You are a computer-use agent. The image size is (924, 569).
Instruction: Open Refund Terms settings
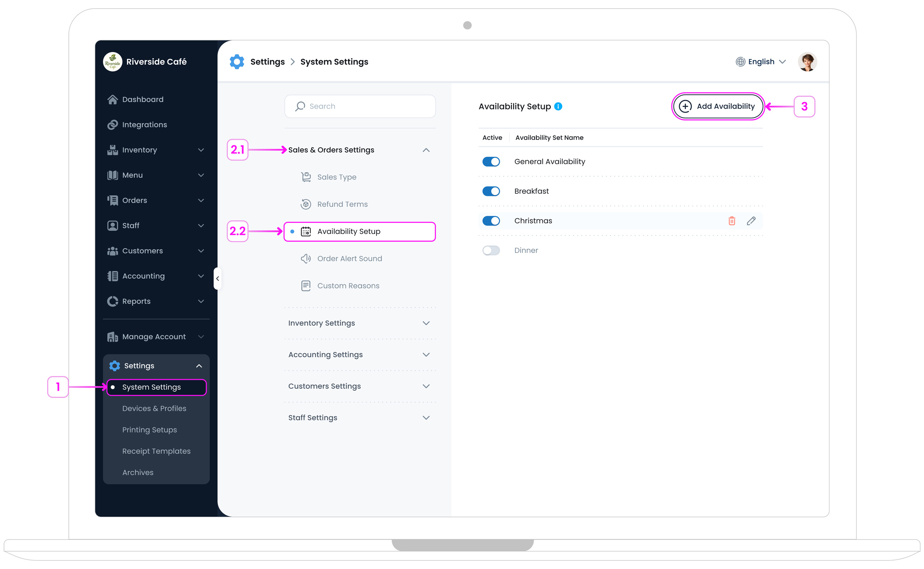coord(342,204)
